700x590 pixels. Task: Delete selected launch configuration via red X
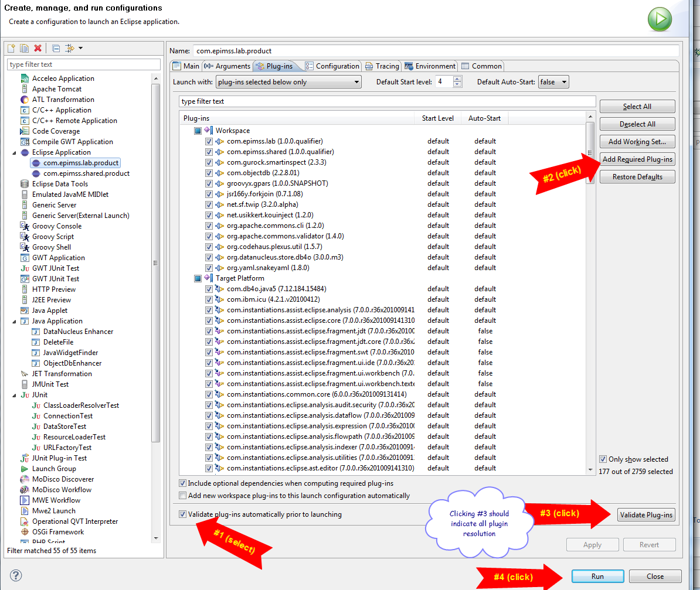click(38, 48)
